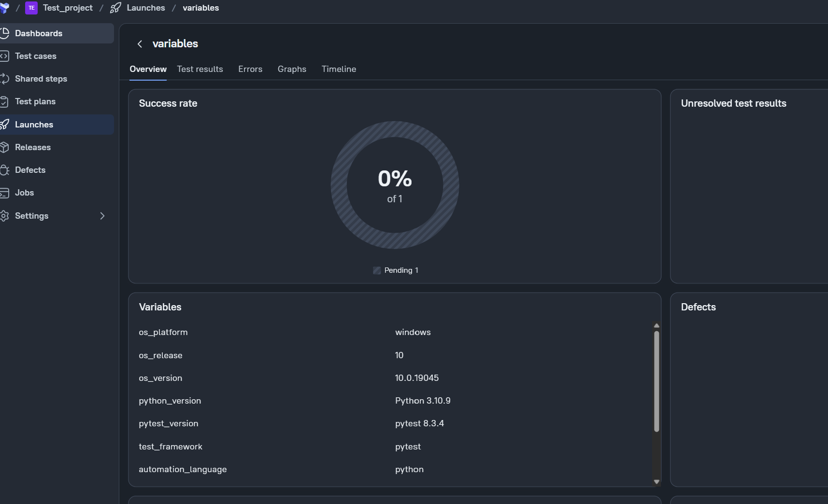
Task: Click the 10.0.19045 value
Action: [x=417, y=378]
